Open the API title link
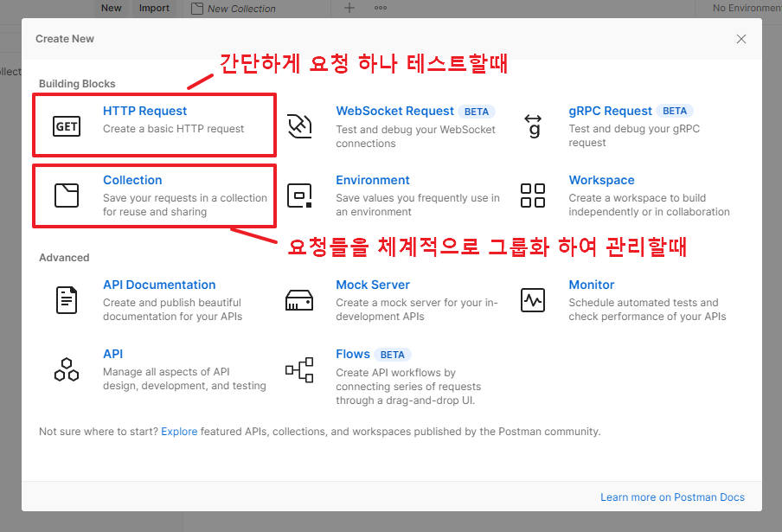 point(112,354)
